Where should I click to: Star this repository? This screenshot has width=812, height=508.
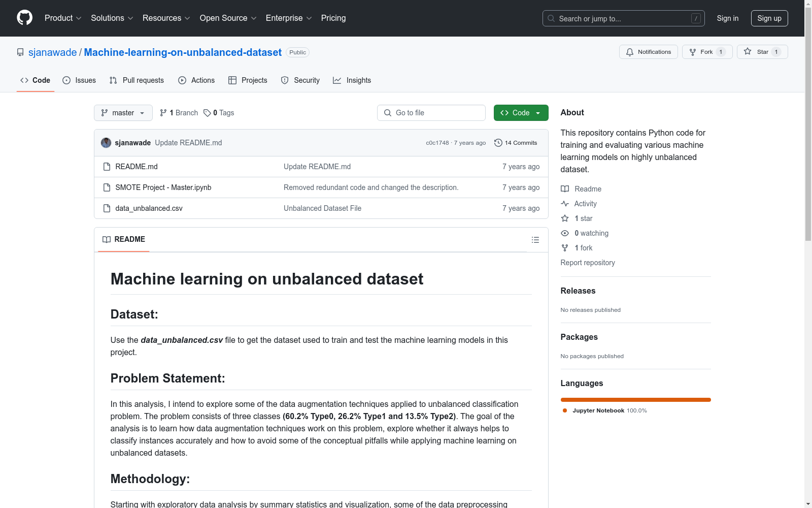tap(762, 52)
